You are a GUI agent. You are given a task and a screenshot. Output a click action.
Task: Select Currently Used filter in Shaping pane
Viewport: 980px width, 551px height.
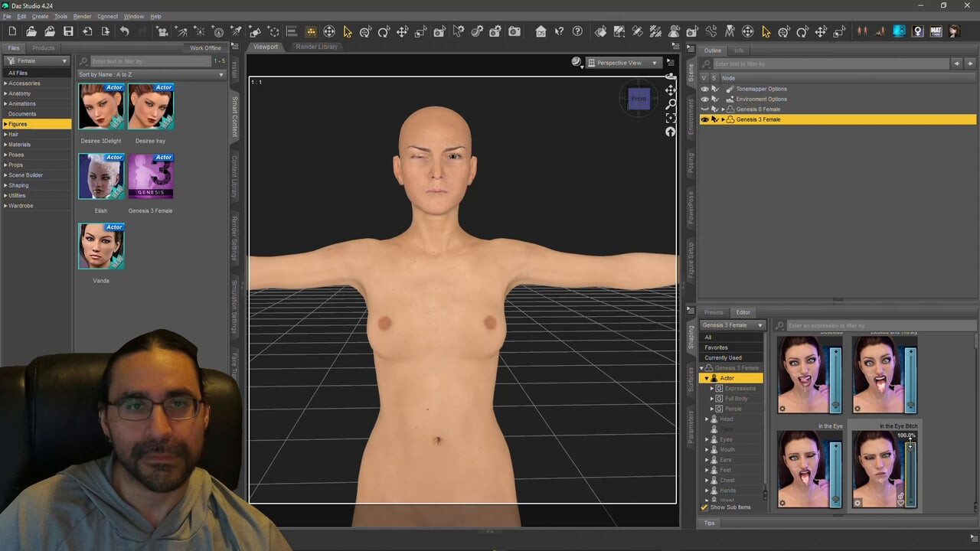click(732, 357)
